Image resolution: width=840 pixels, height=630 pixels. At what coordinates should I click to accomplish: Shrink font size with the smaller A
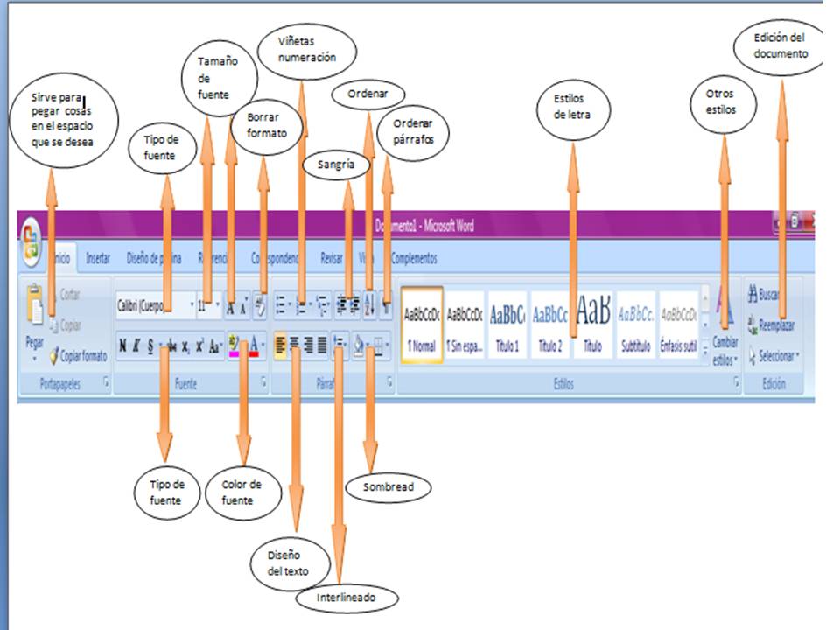pos(243,306)
